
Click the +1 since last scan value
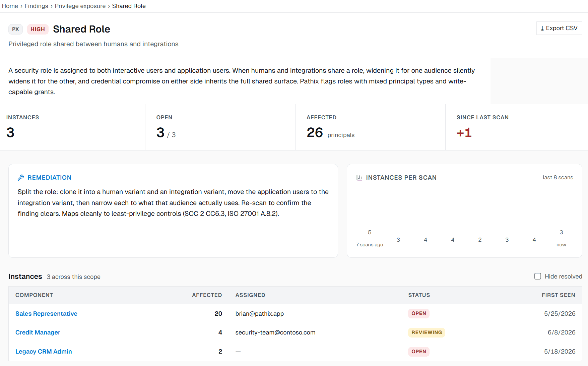point(464,133)
